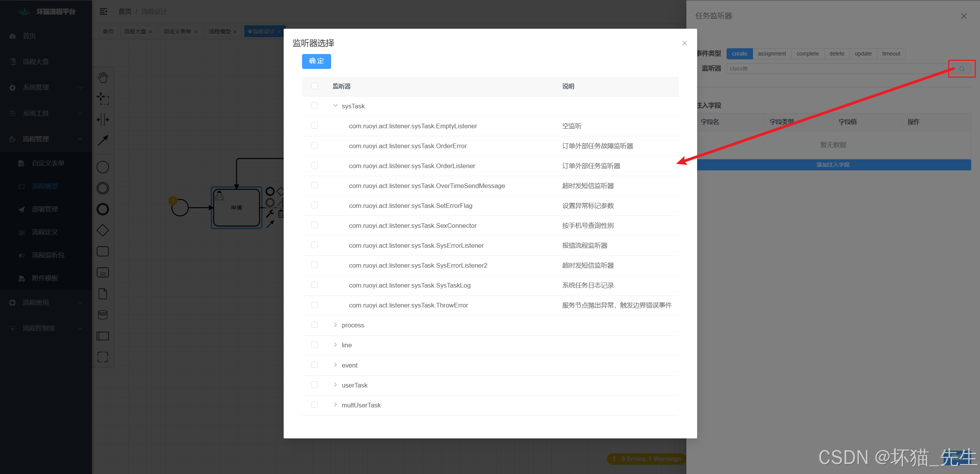Select the space tool in the toolbar

[x=103, y=120]
